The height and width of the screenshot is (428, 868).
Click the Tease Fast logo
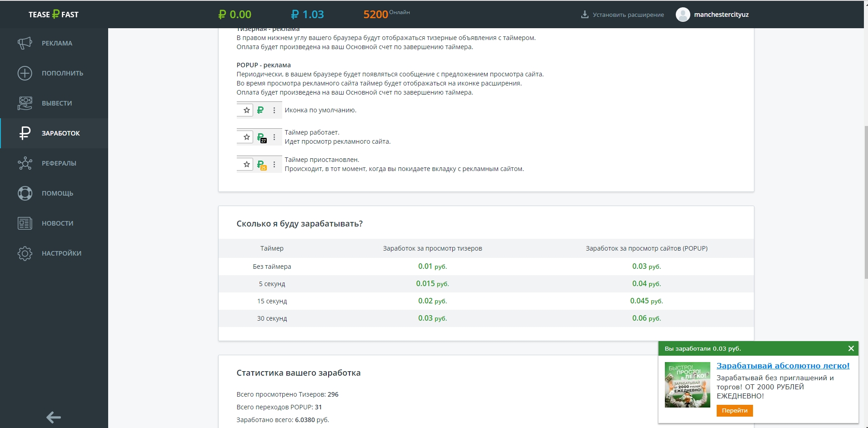[54, 15]
